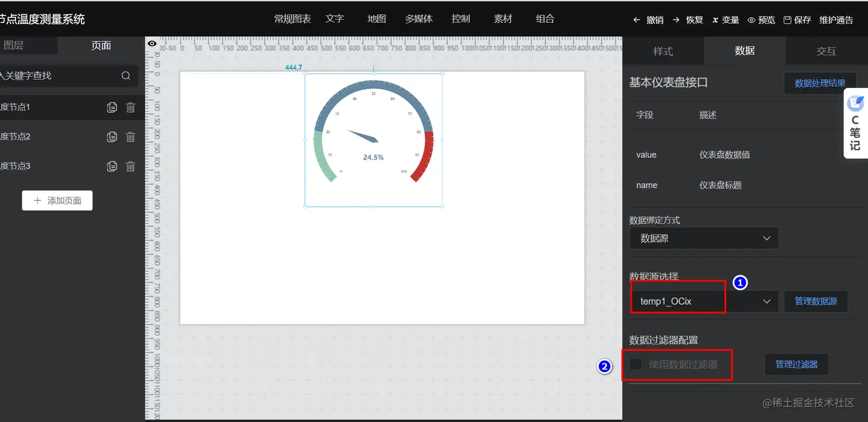Select the gauge chart on canvas

(374, 140)
